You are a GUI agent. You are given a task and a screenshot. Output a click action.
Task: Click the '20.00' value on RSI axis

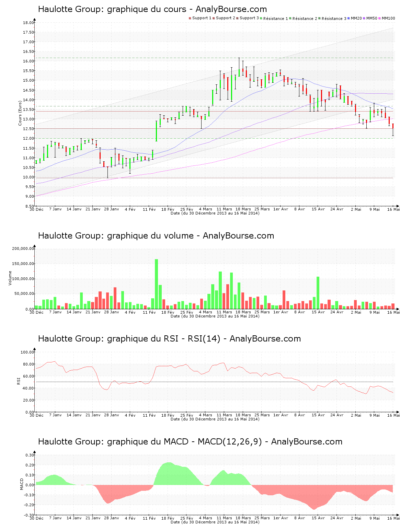point(29,400)
